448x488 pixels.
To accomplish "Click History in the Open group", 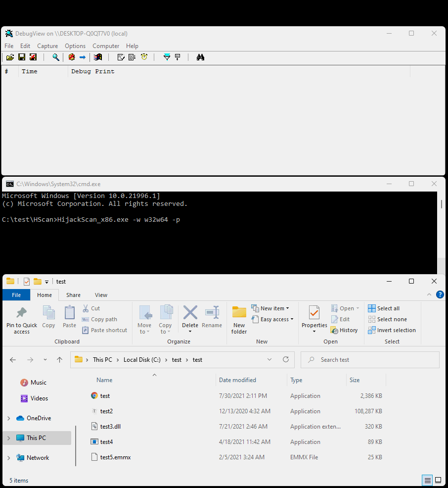I will (x=344, y=330).
